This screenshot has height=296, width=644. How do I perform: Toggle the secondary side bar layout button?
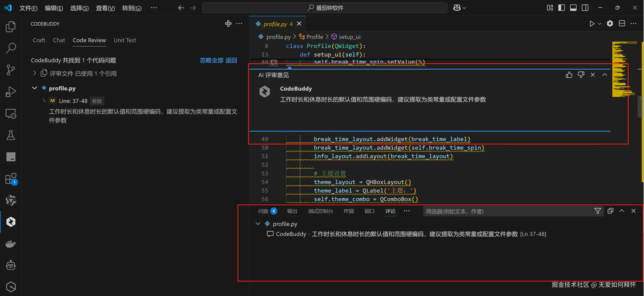[x=585, y=8]
